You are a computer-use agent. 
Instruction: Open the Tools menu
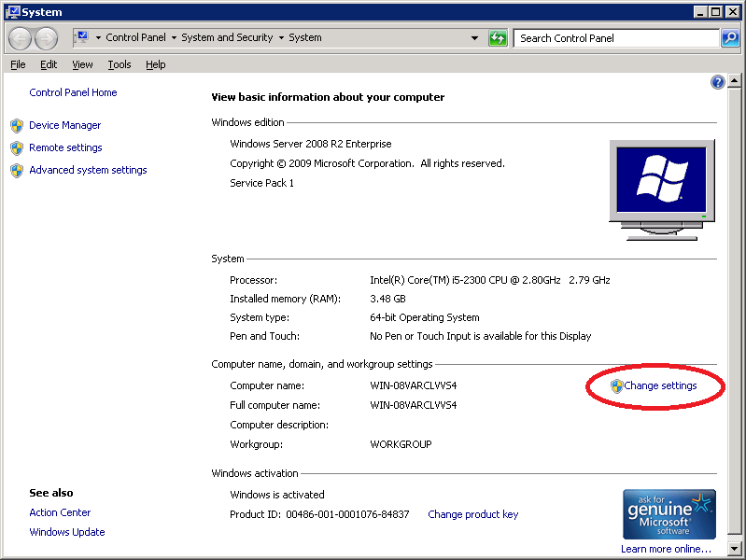119,64
